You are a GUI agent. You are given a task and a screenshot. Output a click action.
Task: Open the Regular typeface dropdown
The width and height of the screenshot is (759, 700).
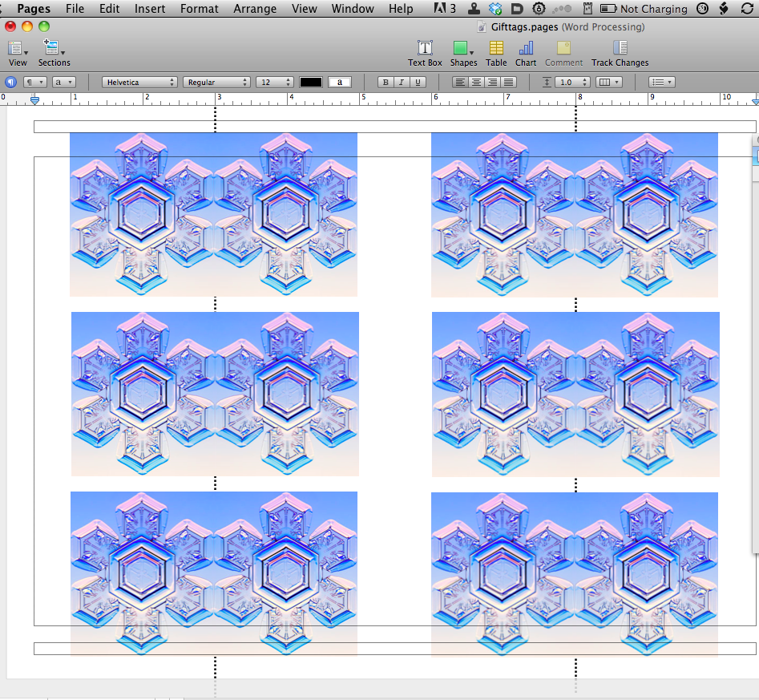pos(216,83)
